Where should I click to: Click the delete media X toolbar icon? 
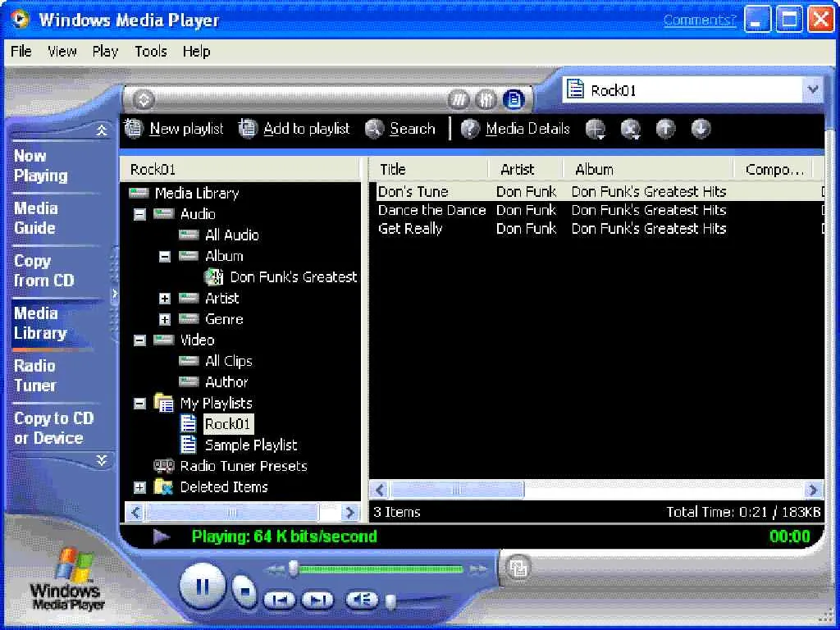631,129
